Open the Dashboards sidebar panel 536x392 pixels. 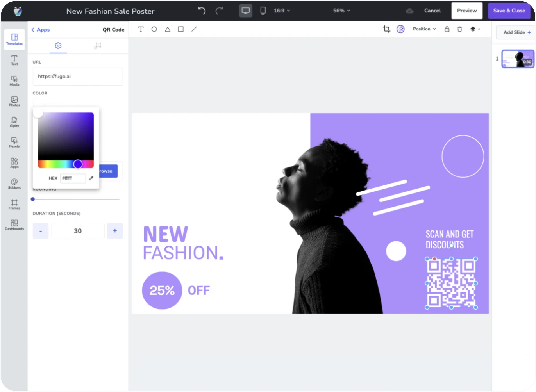(x=14, y=225)
